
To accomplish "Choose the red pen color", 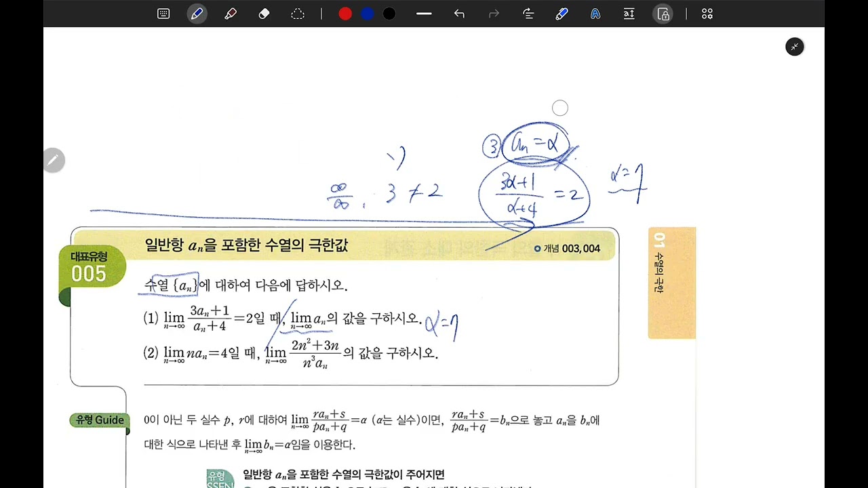I will click(345, 14).
